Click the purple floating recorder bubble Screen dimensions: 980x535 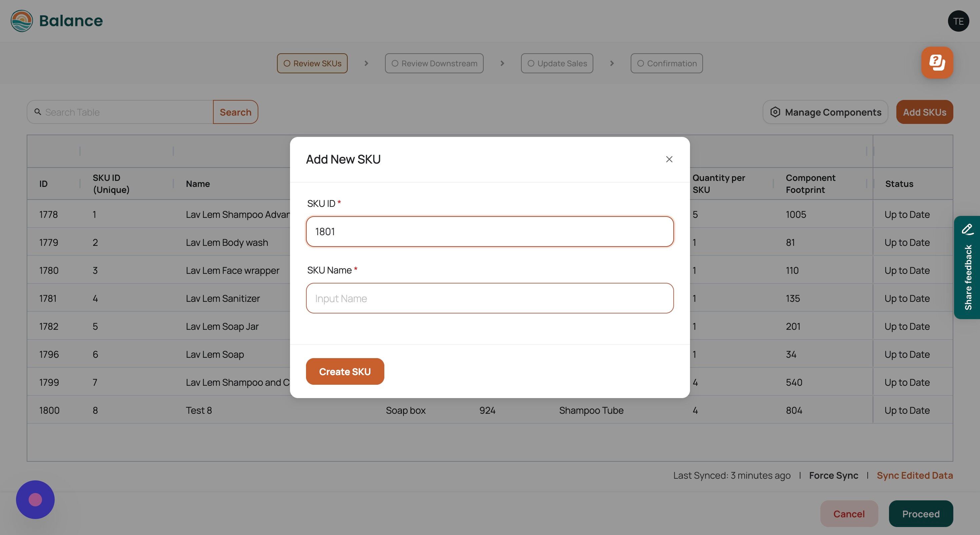35,500
